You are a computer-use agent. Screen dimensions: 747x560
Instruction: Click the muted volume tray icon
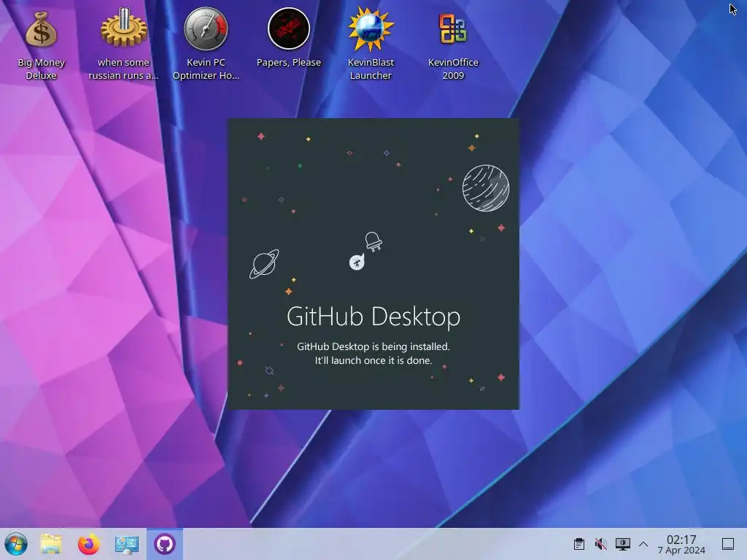point(601,544)
